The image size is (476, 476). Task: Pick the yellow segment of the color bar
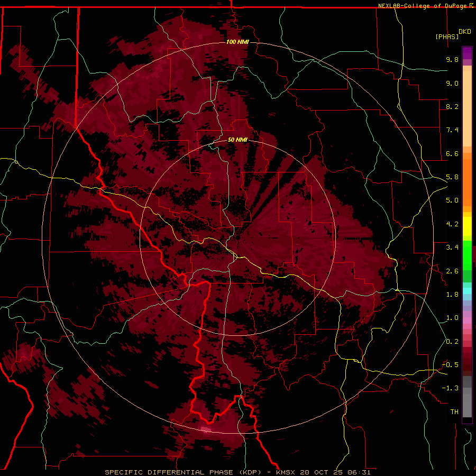467,226
